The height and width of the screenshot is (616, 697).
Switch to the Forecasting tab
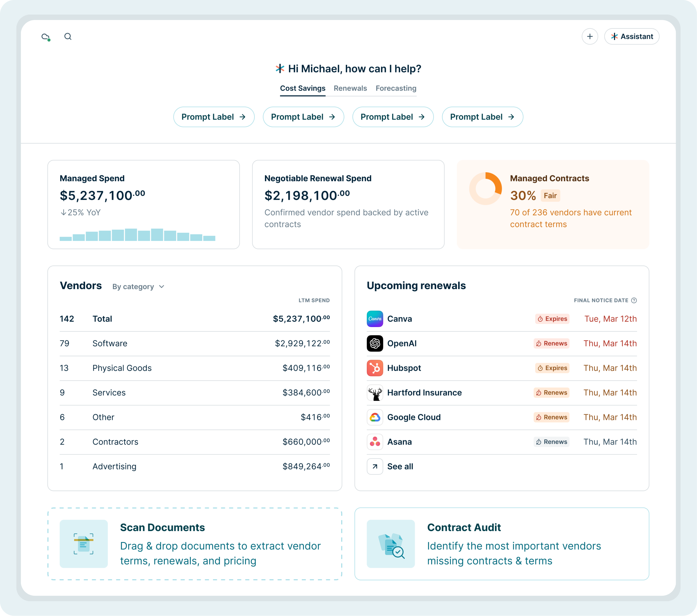tap(396, 88)
